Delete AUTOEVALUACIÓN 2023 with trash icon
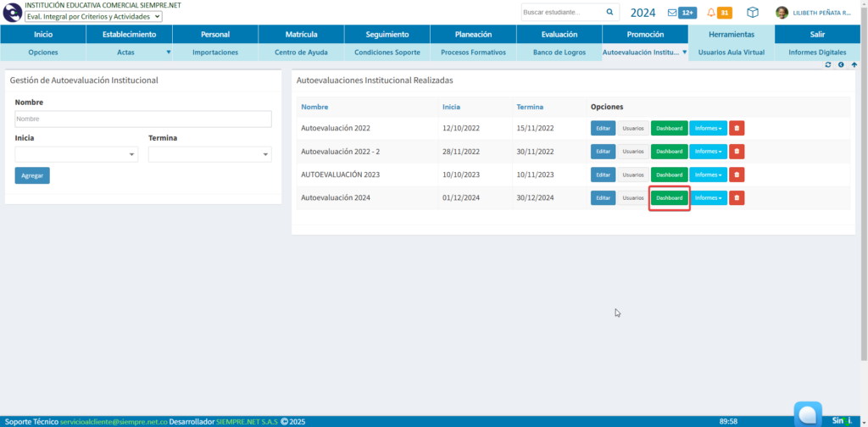The image size is (868, 427). [737, 175]
